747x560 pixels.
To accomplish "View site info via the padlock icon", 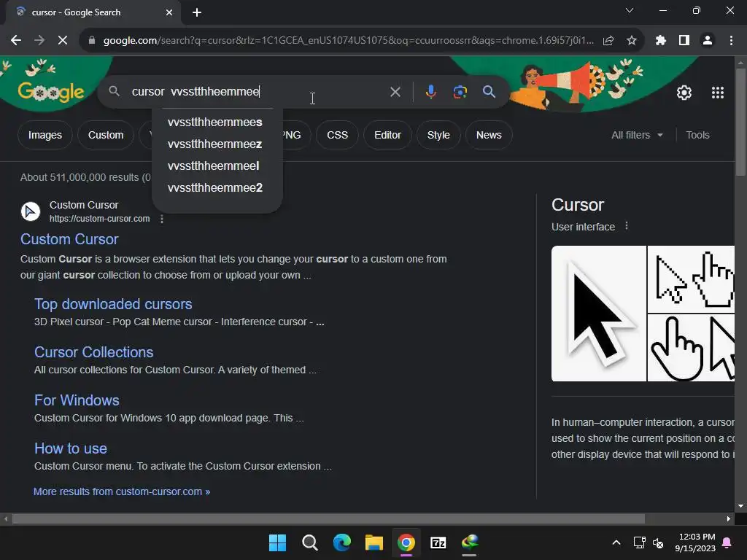I will pyautogui.click(x=92, y=41).
